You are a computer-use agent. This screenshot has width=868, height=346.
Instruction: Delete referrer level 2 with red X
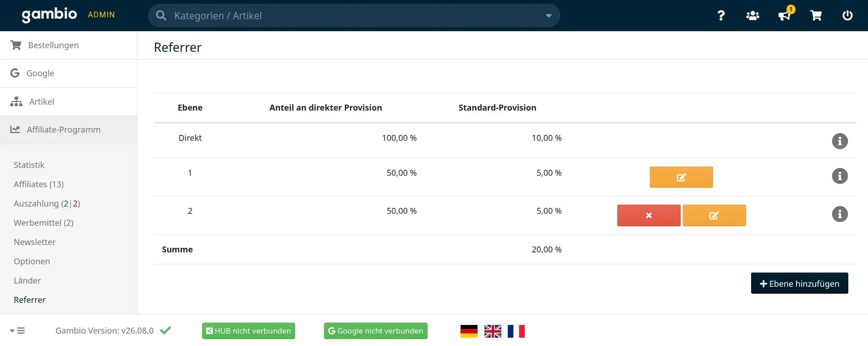pyautogui.click(x=648, y=215)
